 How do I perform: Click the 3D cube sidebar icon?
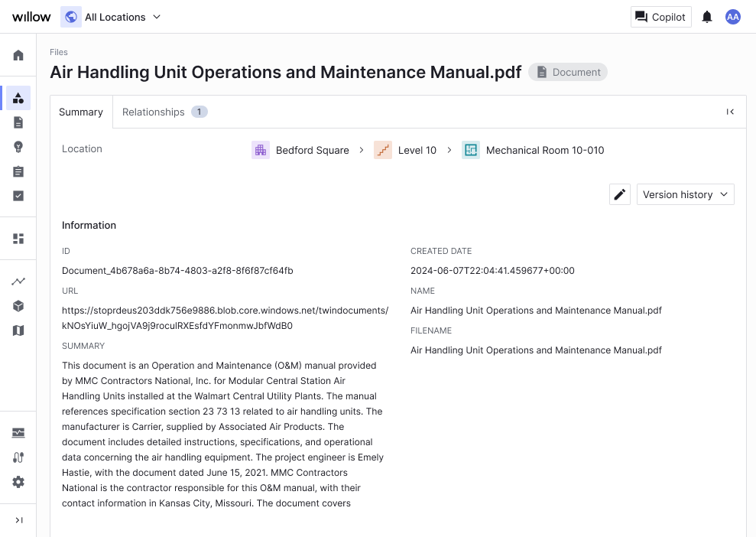coord(18,306)
